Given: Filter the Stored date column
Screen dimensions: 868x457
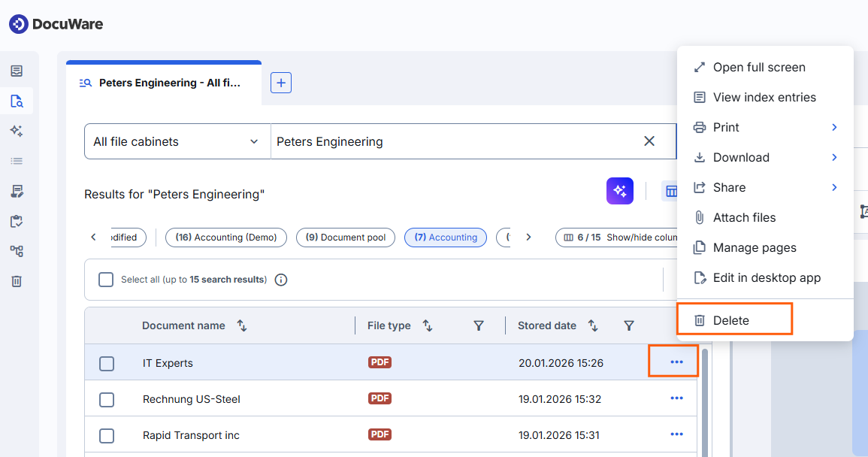Looking at the screenshot, I should [x=629, y=325].
